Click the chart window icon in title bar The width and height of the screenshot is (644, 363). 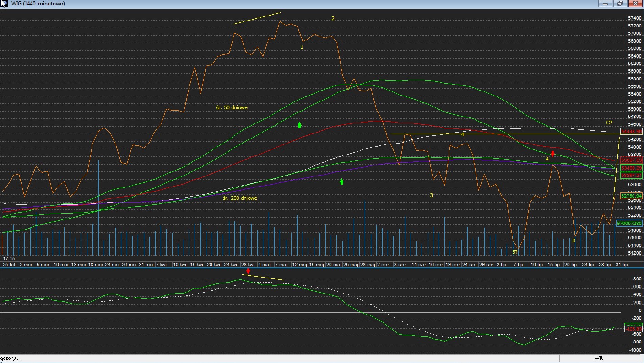[x=4, y=4]
